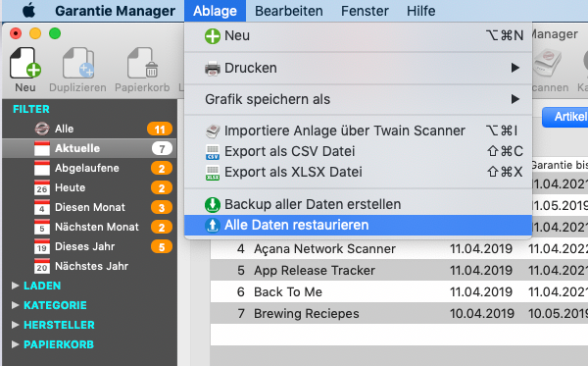Open the Hilfe menu
Viewport: 588px width, 366px height.
(421, 11)
